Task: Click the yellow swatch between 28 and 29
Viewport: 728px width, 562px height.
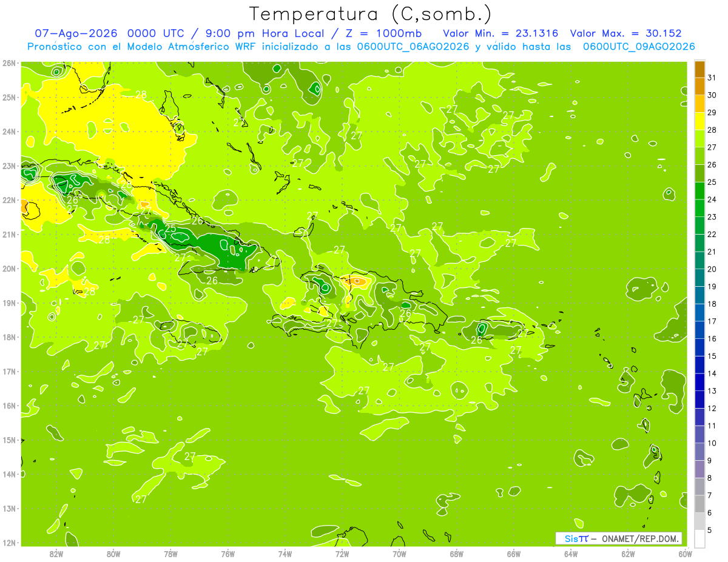Action: coord(699,121)
